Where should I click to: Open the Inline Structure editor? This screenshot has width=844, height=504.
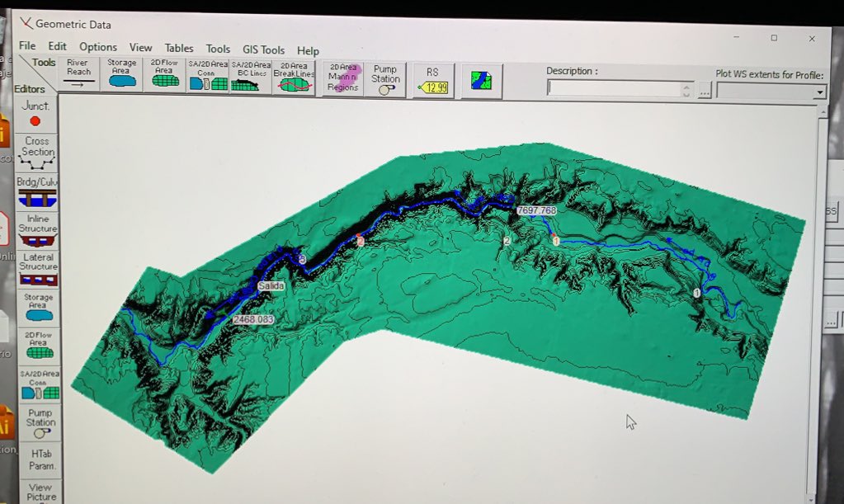[38, 231]
